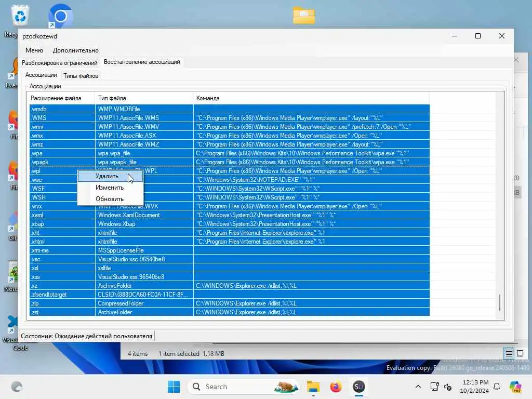The image size is (532, 399).
Task: Maximize the pzodkozewd window
Action: pyautogui.click(x=478, y=36)
